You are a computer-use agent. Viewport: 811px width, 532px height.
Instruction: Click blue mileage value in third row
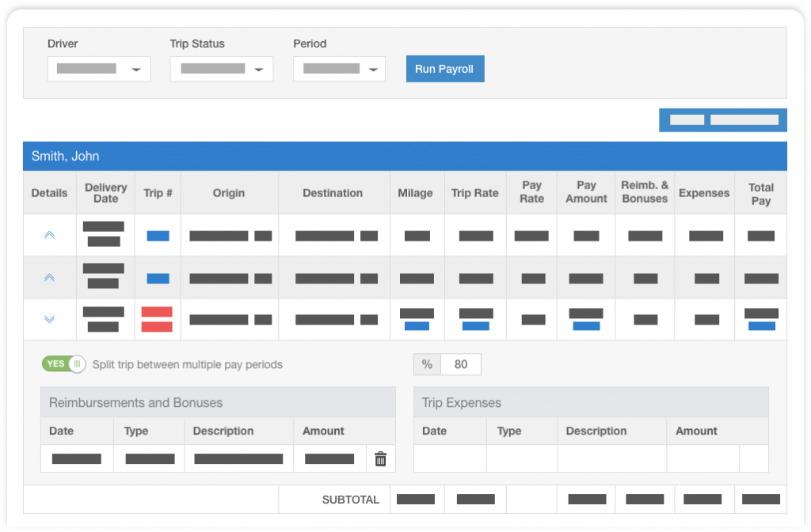[x=417, y=326]
